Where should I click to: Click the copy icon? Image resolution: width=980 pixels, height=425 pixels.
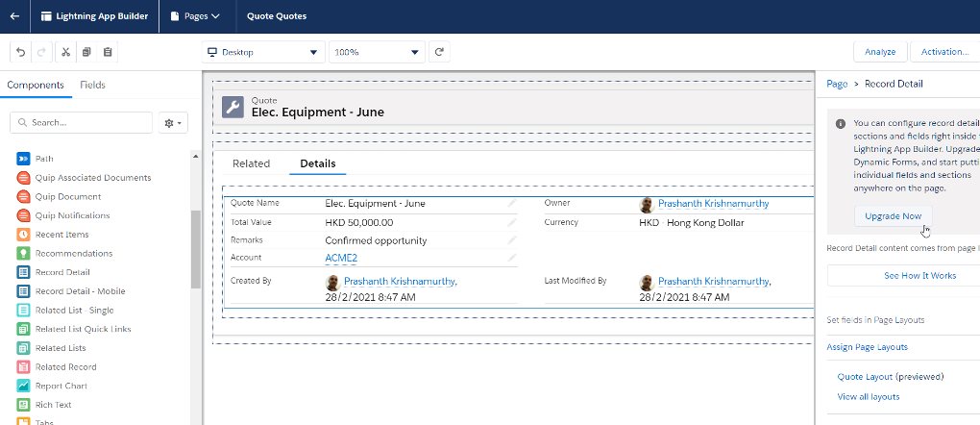tap(86, 52)
